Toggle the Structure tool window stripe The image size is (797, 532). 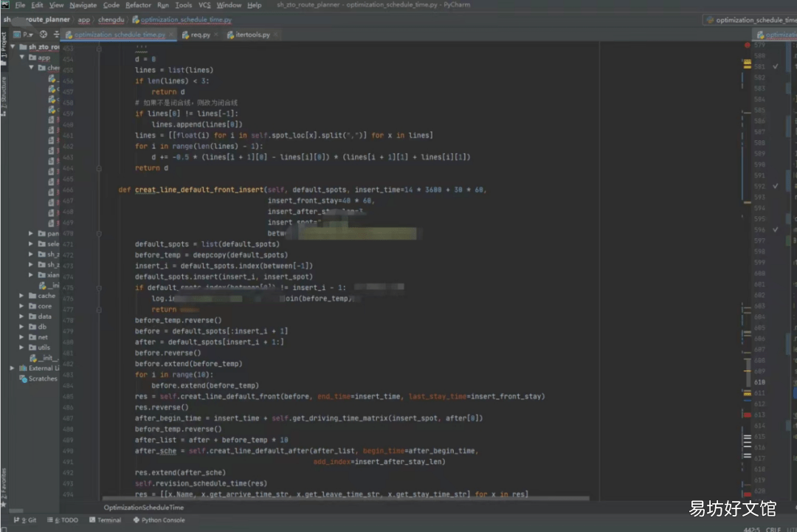(x=4, y=97)
